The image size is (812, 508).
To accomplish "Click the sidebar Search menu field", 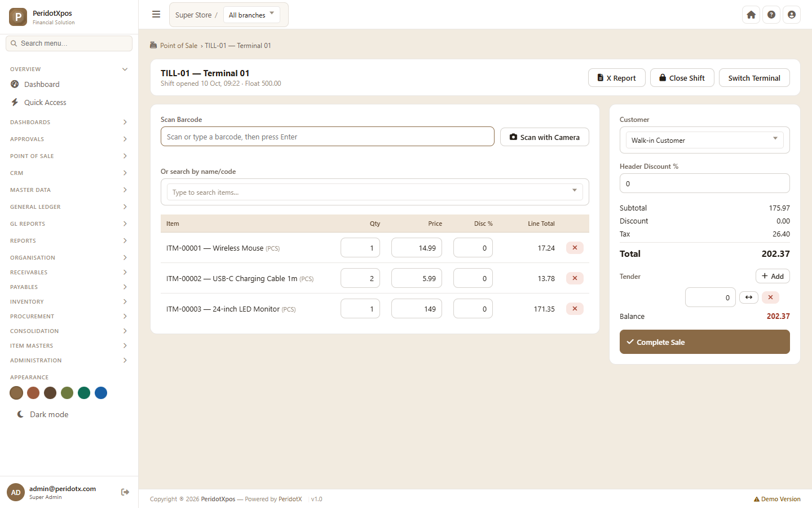I will [x=69, y=43].
